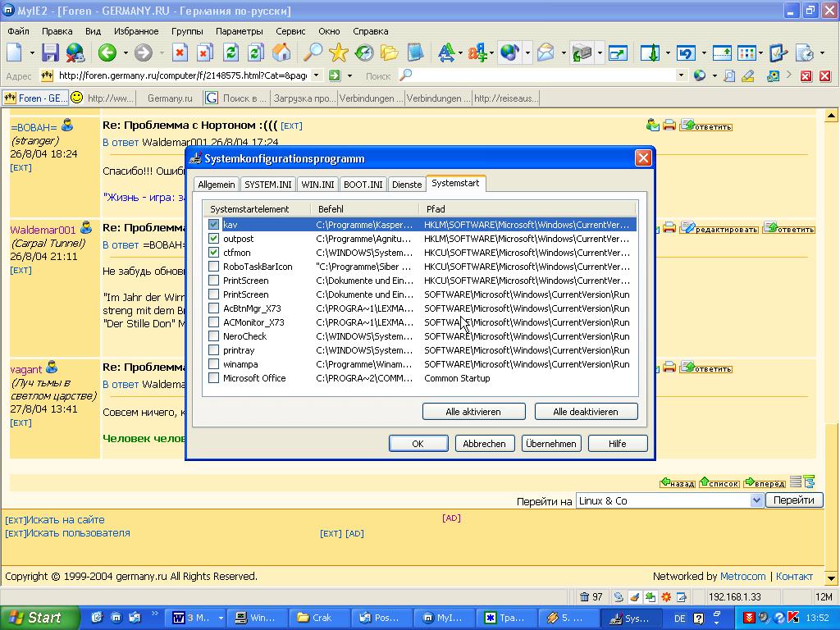The width and height of the screenshot is (840, 630).
Task: Click the grey Forward arrow button
Action: 143,52
